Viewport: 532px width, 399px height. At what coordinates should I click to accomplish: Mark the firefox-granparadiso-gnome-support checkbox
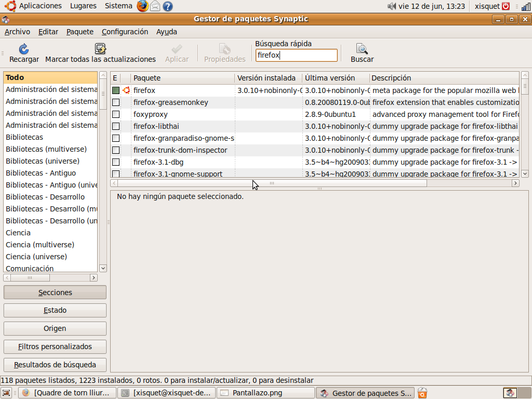pyautogui.click(x=116, y=138)
